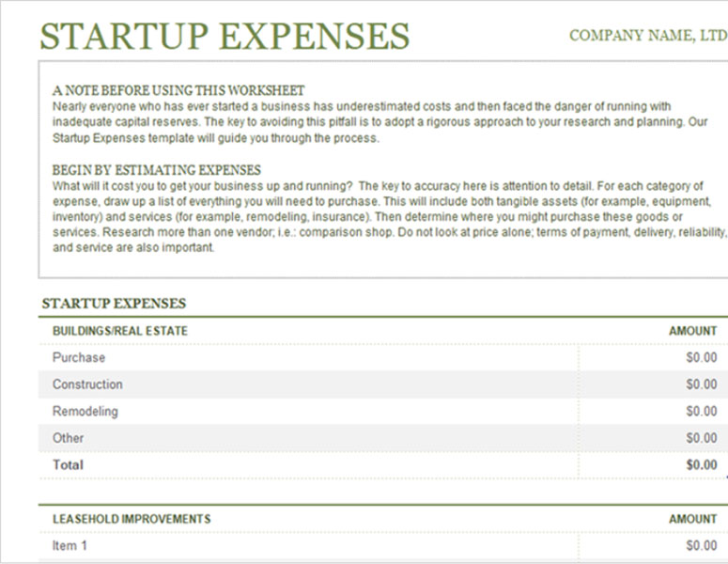728x564 pixels.
Task: Select the COMPANY NAME, LTD text
Action: tap(647, 37)
